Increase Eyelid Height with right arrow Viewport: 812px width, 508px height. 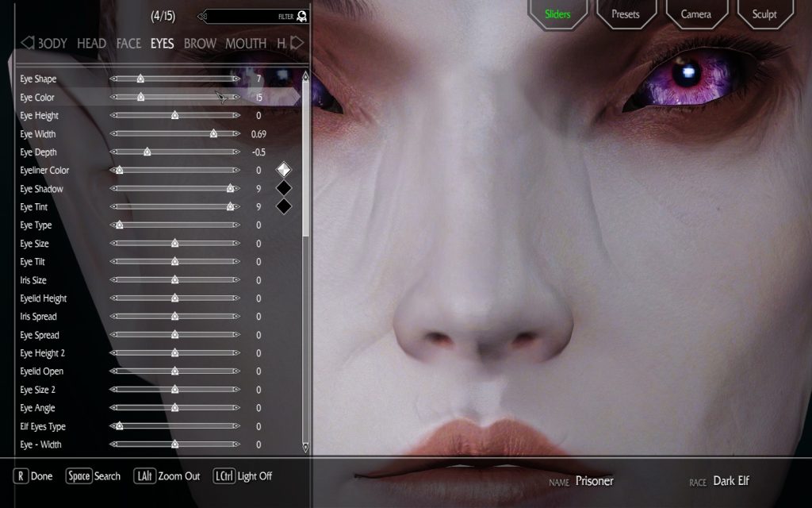tap(236, 298)
